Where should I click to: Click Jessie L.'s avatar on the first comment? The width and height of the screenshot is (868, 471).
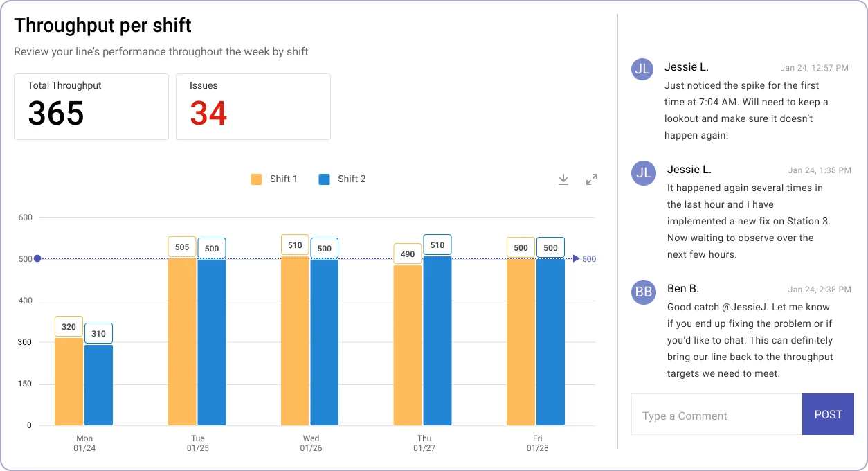click(642, 69)
